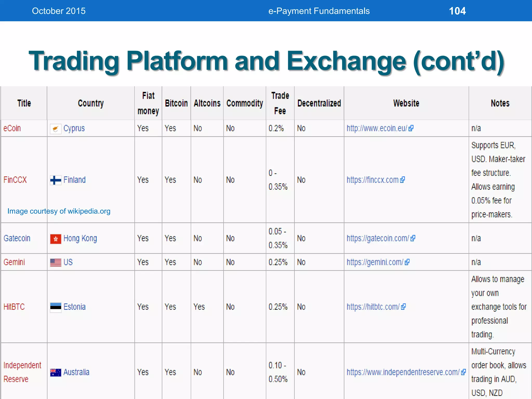The height and width of the screenshot is (399, 532).
Task: Visit https://gemini.com/ website link
Action: [x=375, y=262]
